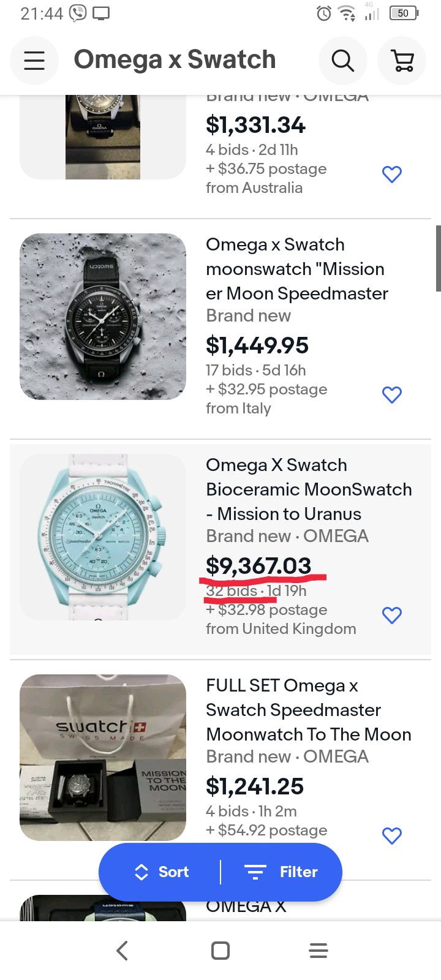Viewport: 441px width, 980px height.
Task: View the black moonswatch on moon thumbnail
Action: tap(103, 317)
